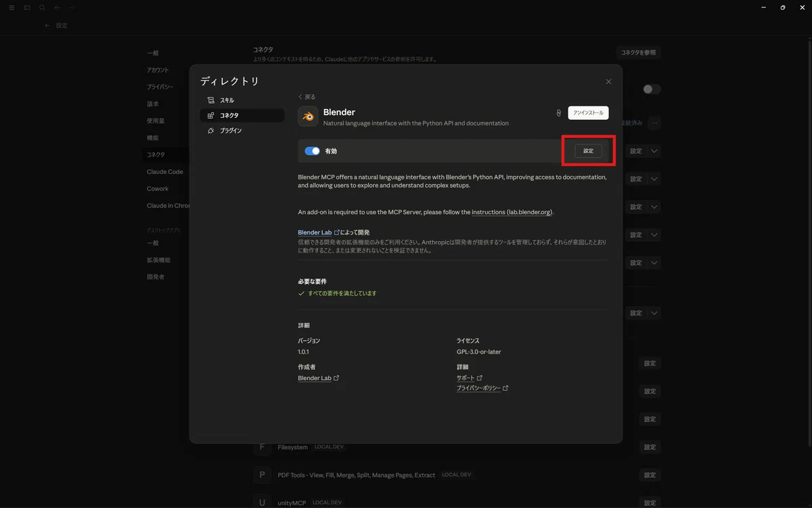Open アカウント in settings sidebar
The width and height of the screenshot is (812, 508).
click(158, 70)
